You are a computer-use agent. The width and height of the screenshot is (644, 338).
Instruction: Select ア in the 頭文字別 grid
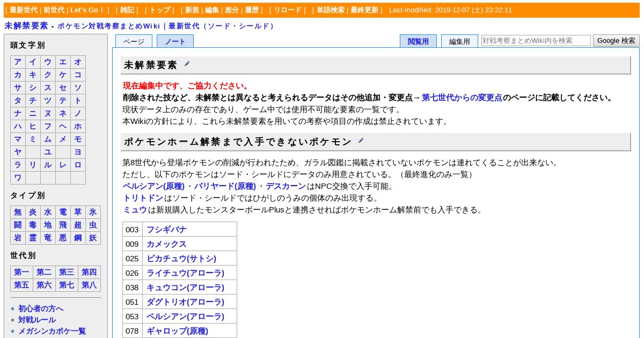click(18, 62)
